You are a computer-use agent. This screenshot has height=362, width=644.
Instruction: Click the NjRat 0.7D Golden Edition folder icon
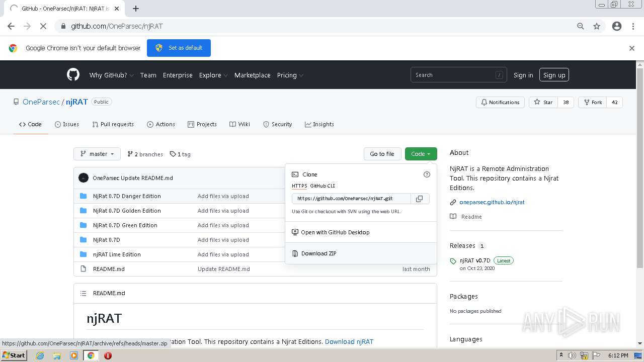84,211
